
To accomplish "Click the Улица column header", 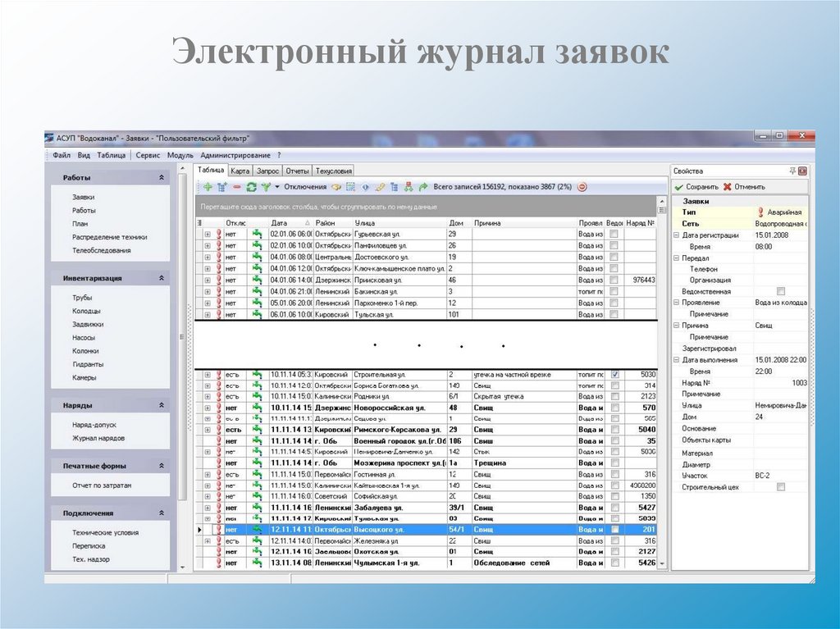I will click(399, 223).
